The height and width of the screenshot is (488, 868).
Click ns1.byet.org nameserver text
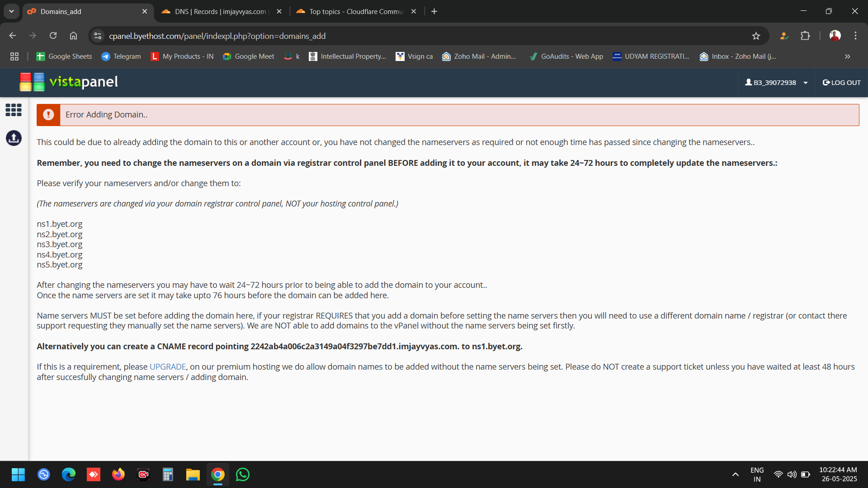pyautogui.click(x=60, y=224)
